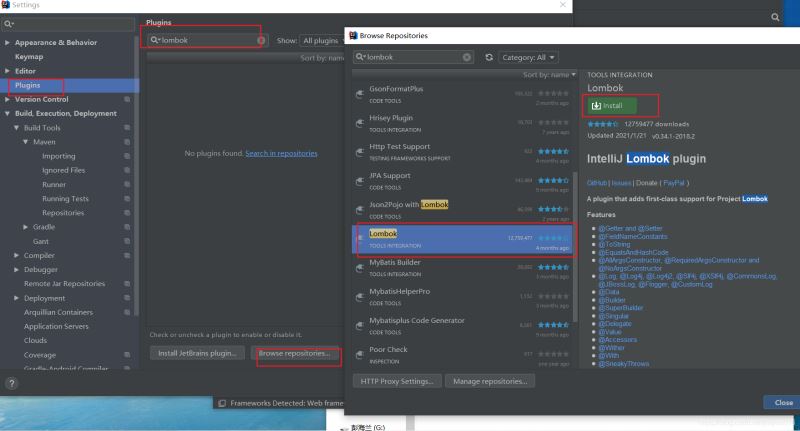Open HTTP Proxy Settings...
Viewport: 800px width, 431px height.
[x=397, y=381]
